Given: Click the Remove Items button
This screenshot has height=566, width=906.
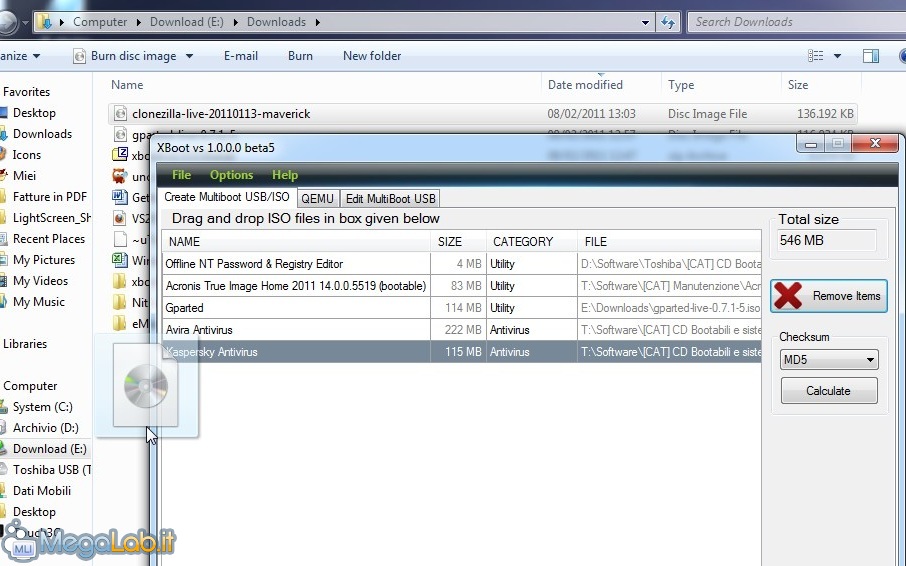Looking at the screenshot, I should pyautogui.click(x=829, y=296).
